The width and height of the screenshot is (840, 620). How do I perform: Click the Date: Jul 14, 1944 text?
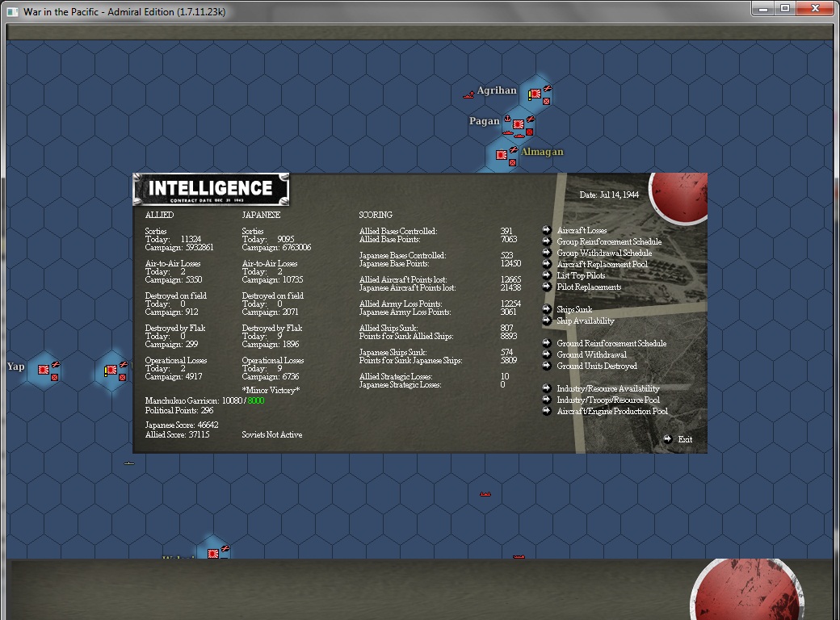tap(608, 195)
